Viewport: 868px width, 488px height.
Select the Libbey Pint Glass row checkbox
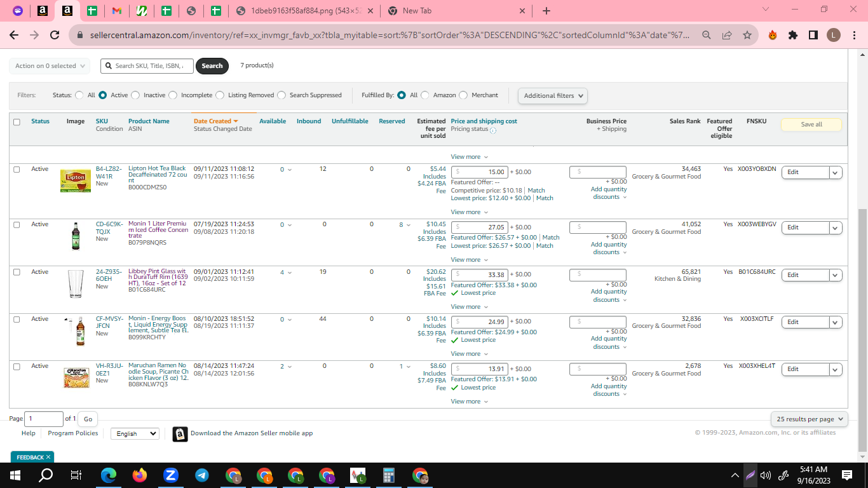tap(17, 272)
